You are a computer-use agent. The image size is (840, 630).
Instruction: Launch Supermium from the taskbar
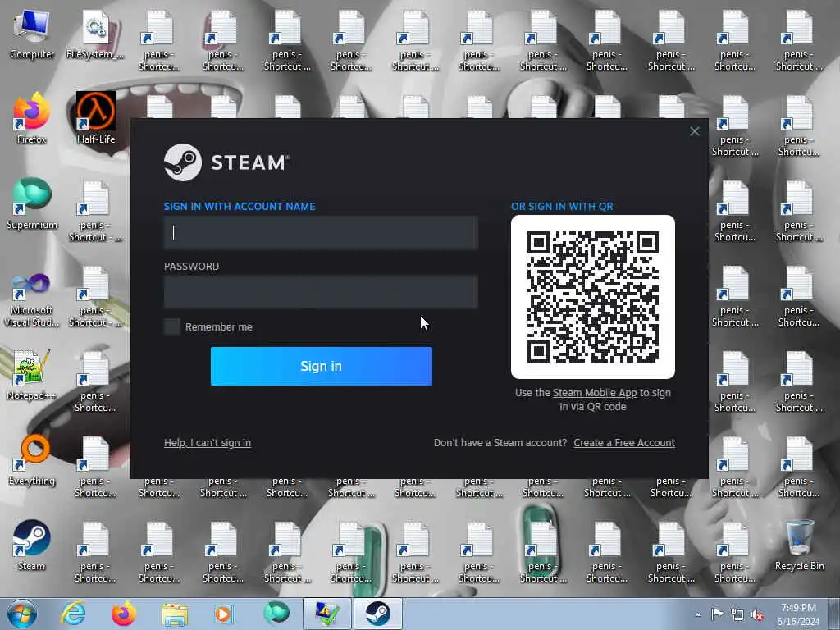point(276,614)
